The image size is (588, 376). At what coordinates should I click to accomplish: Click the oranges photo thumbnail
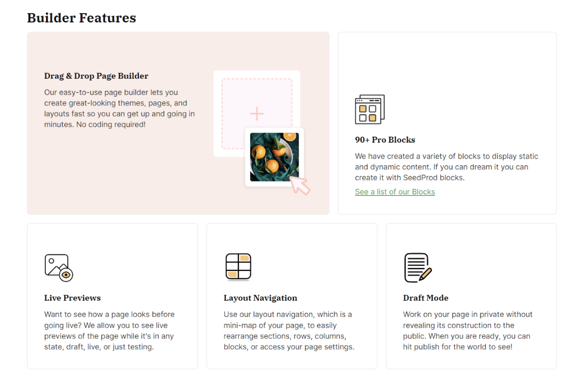tap(273, 156)
